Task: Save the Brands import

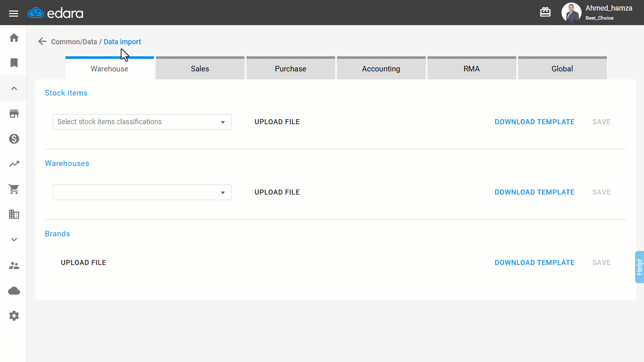Action: 601,262
